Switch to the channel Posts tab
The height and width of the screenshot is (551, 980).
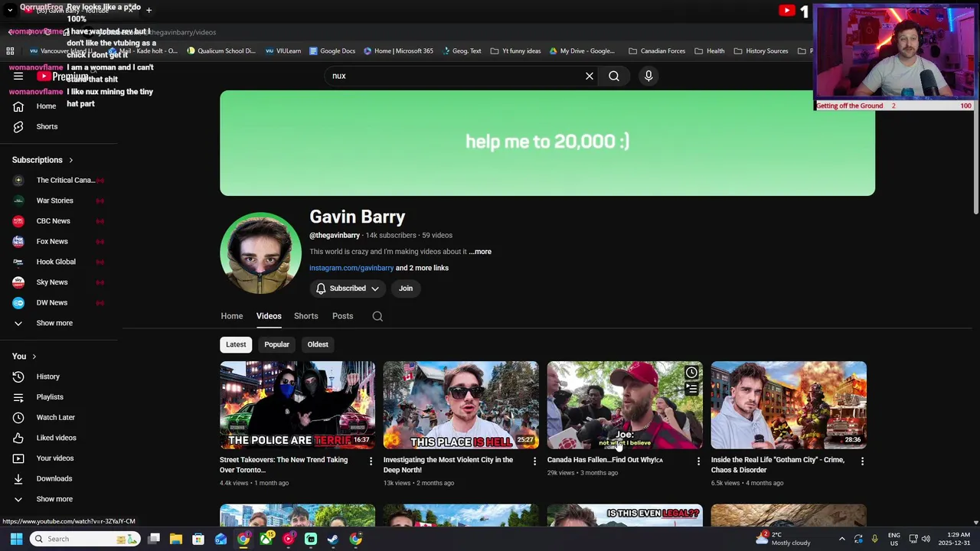(343, 316)
